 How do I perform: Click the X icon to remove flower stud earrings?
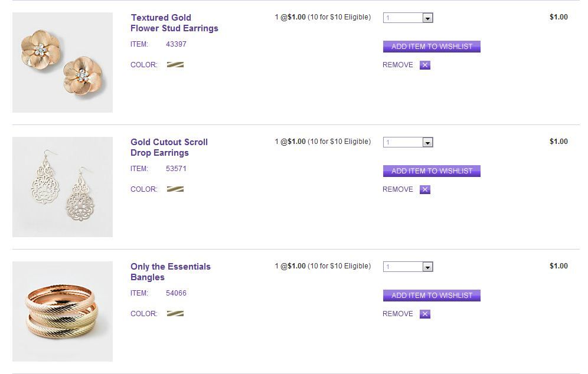click(425, 65)
